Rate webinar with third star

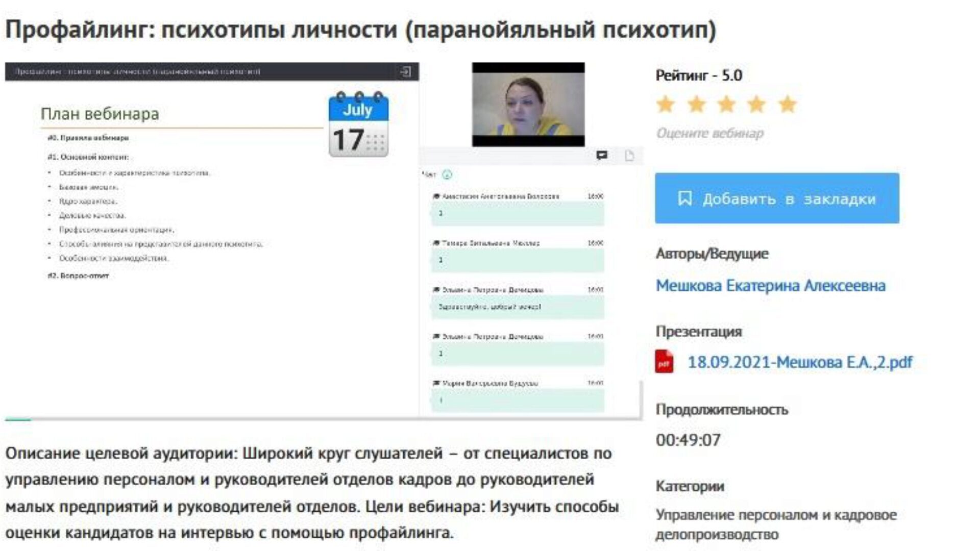(x=726, y=104)
